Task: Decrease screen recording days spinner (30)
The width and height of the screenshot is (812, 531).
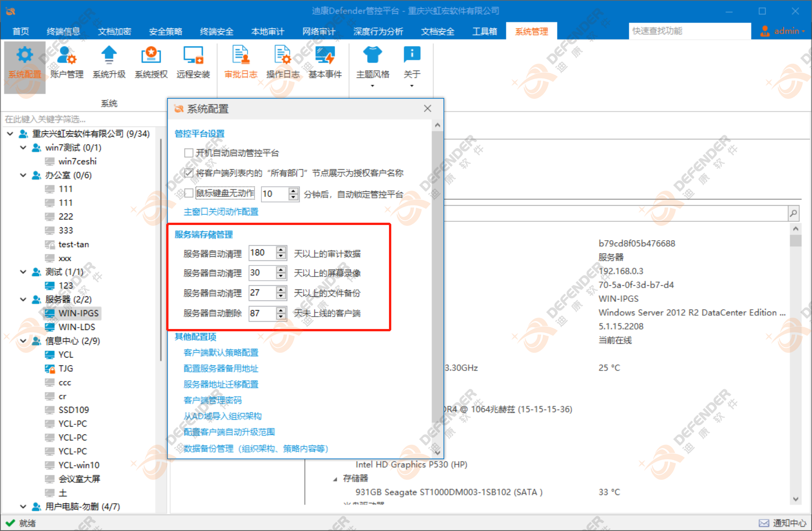Action: pyautogui.click(x=281, y=276)
